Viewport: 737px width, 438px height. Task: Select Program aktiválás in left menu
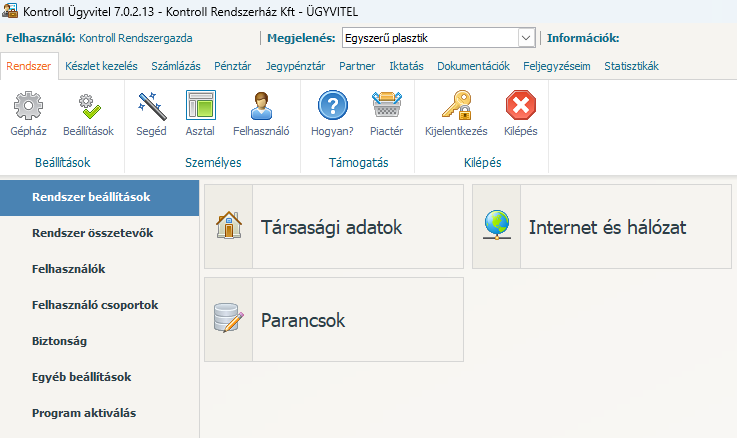point(84,413)
